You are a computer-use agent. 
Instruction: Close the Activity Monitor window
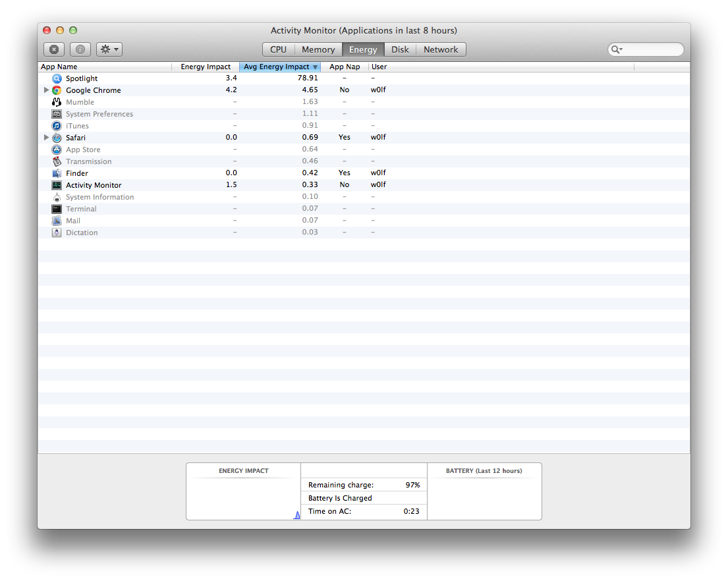47,30
